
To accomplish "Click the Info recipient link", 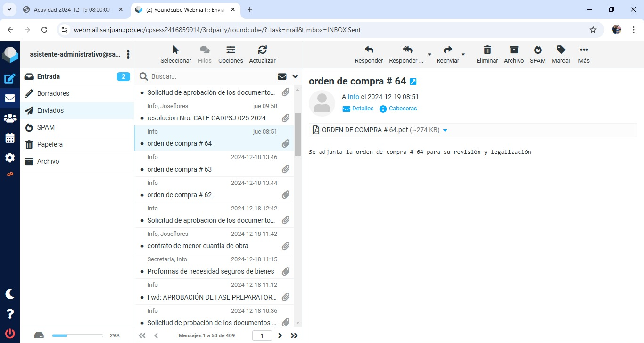I will (353, 97).
